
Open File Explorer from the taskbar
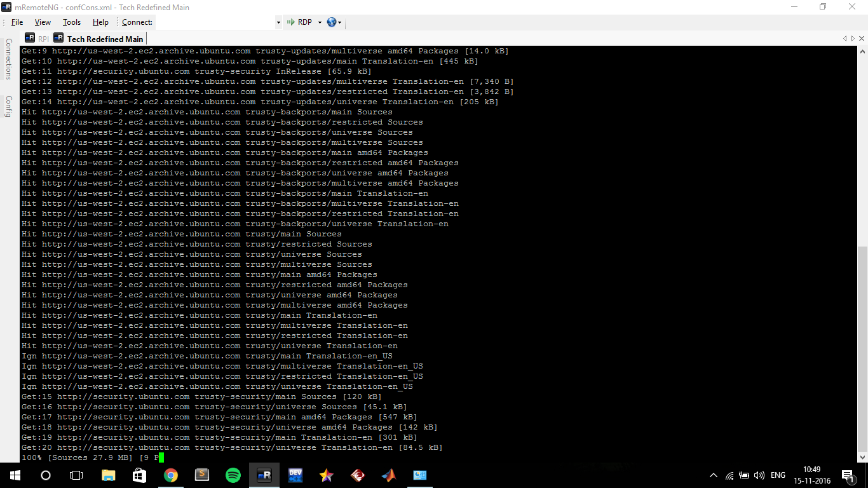[109, 475]
